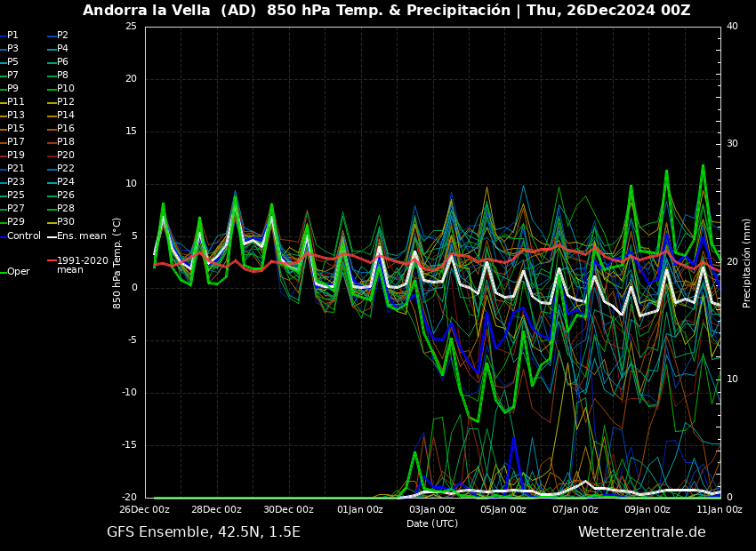Click the P30 legend label
This screenshot has height=551, width=756.
click(x=66, y=221)
